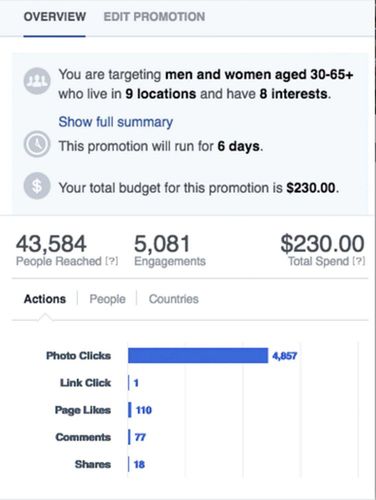Select the Countries tab

(x=174, y=299)
